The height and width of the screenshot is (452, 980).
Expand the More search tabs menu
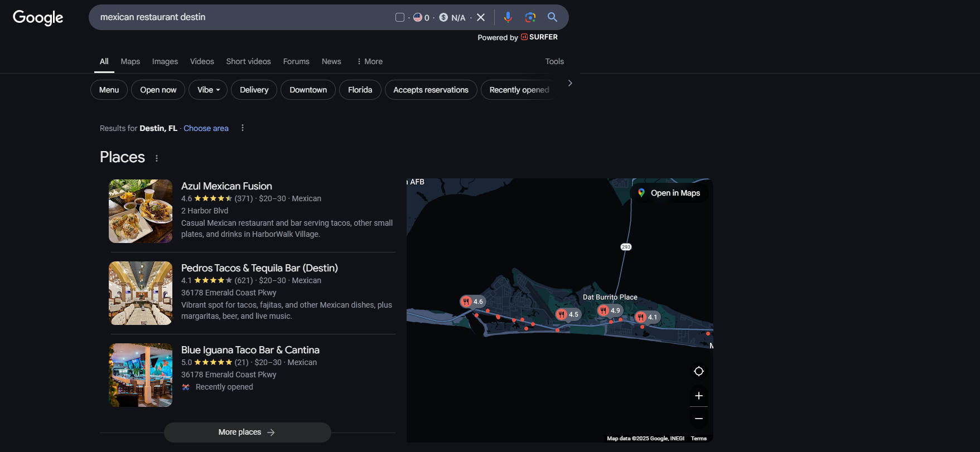coord(370,61)
